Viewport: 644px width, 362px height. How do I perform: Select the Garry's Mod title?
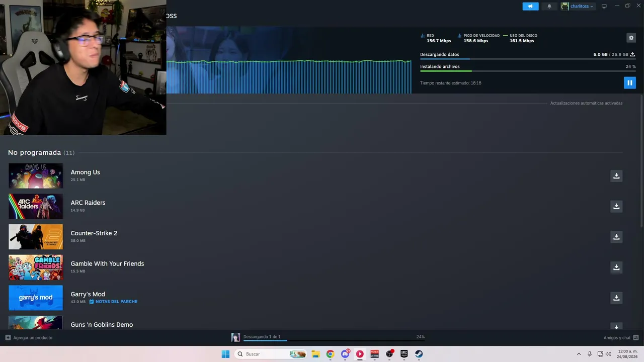(88, 294)
